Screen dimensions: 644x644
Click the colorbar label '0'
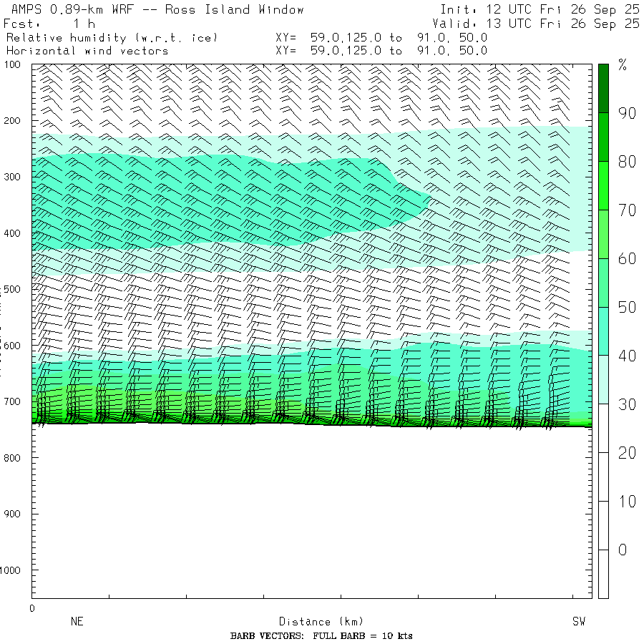[623, 550]
